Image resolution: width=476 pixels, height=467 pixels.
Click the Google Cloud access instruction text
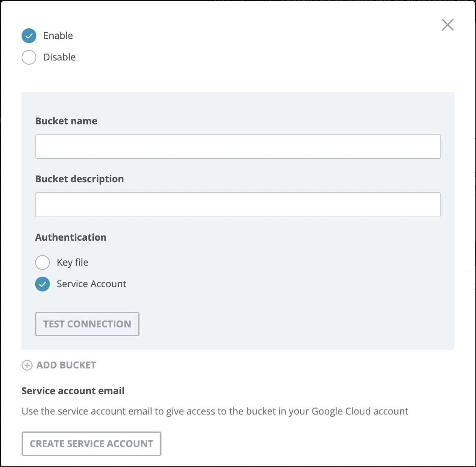215,412
